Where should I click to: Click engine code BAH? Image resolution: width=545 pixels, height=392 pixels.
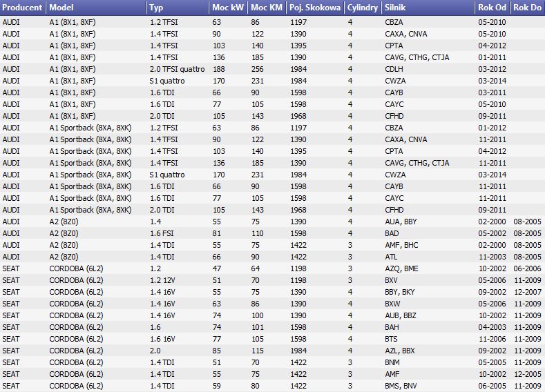392,327
